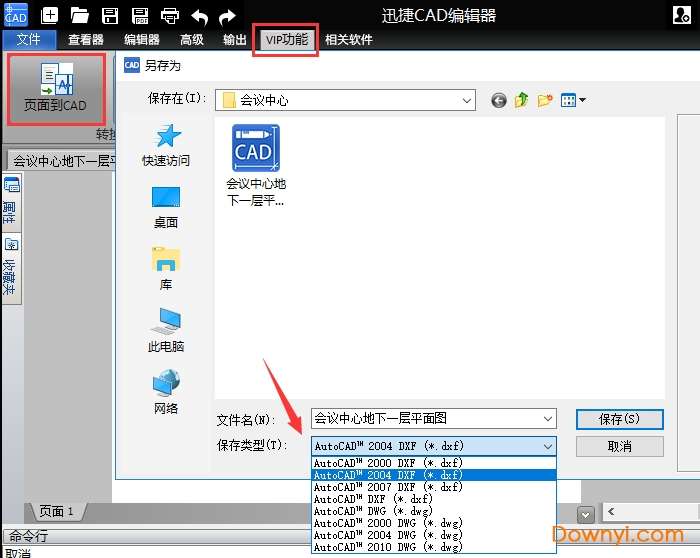Click the save as PDF icon
Image resolution: width=700 pixels, height=558 pixels.
[x=140, y=16]
